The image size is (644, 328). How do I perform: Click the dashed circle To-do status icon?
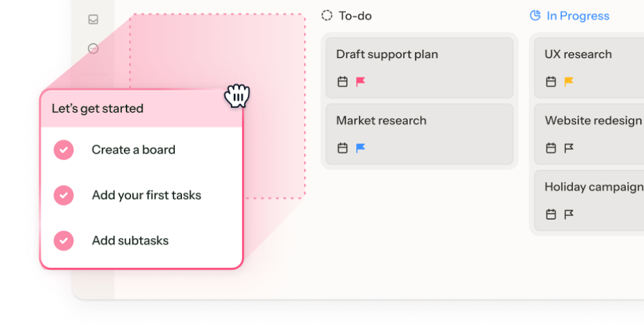pyautogui.click(x=327, y=15)
